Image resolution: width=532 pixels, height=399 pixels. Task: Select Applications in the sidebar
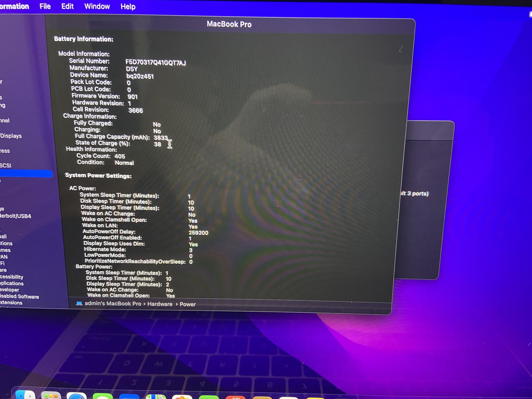pyautogui.click(x=12, y=283)
